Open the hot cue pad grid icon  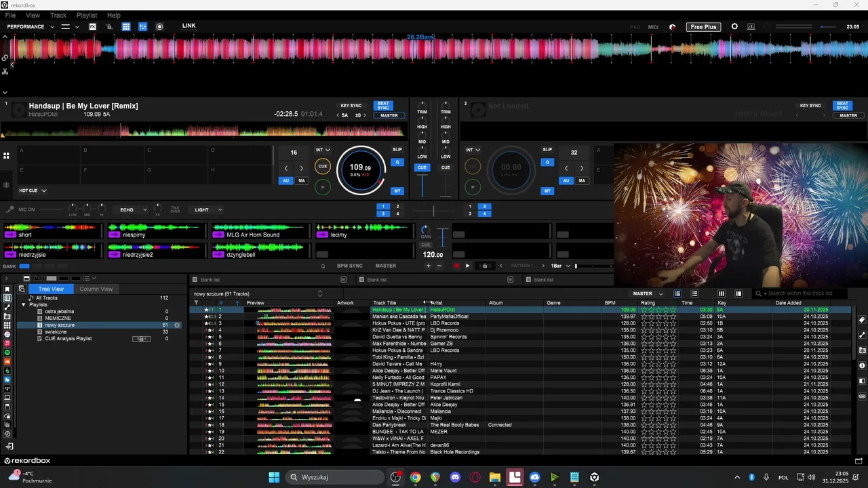(x=6, y=156)
